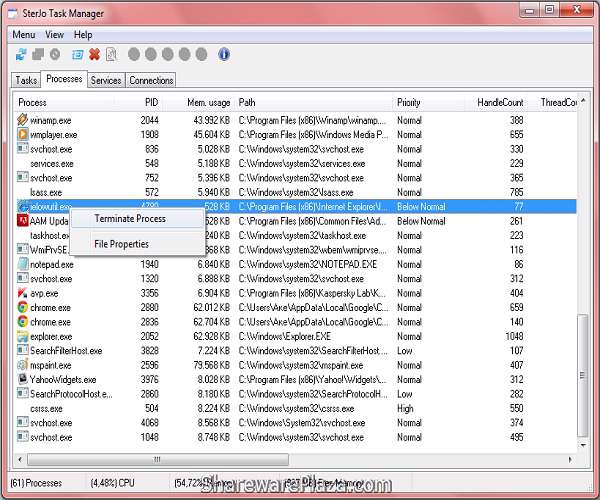Open the View menu
The width and height of the screenshot is (600, 500).
54,35
